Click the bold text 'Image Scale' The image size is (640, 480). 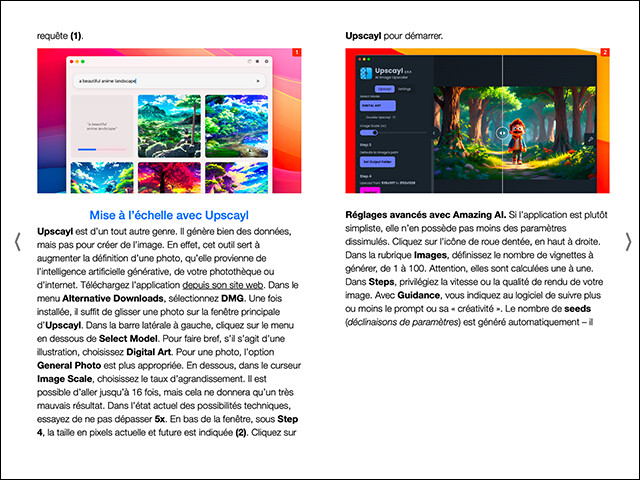tap(64, 379)
